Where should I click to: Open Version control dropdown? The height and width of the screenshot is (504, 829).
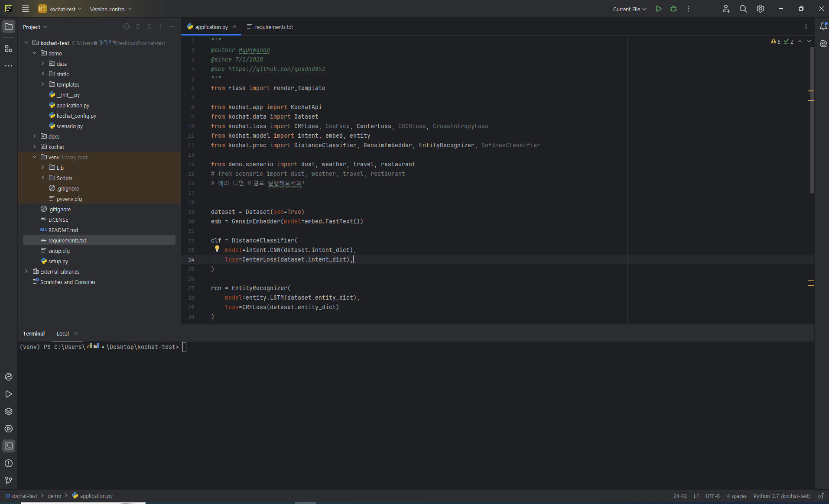coord(111,9)
